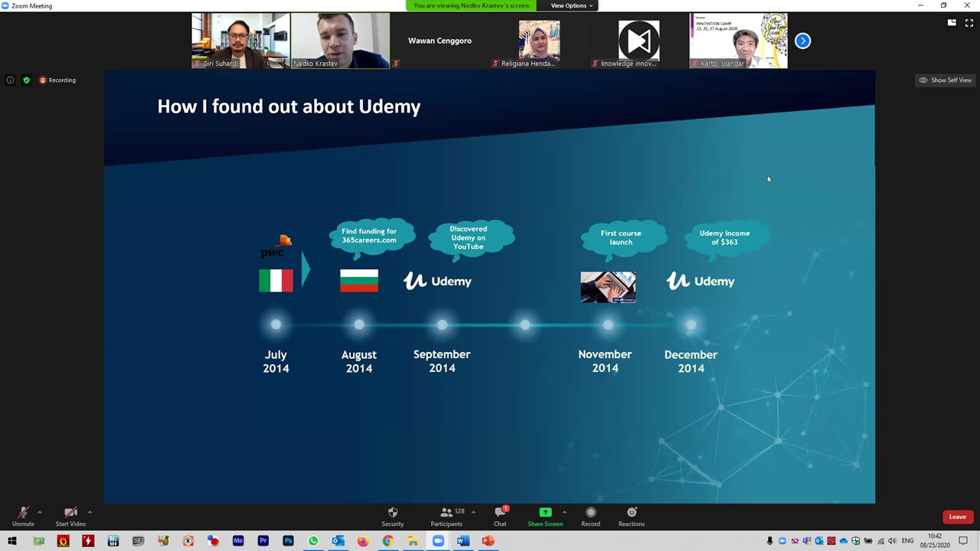Open volume control in system tray
The height and width of the screenshot is (551, 980).
coord(892,541)
